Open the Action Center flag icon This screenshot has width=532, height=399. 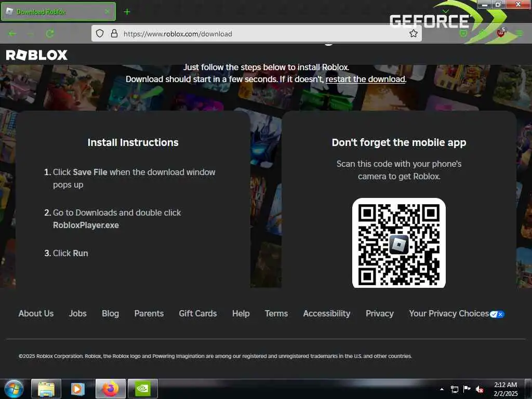tap(467, 389)
